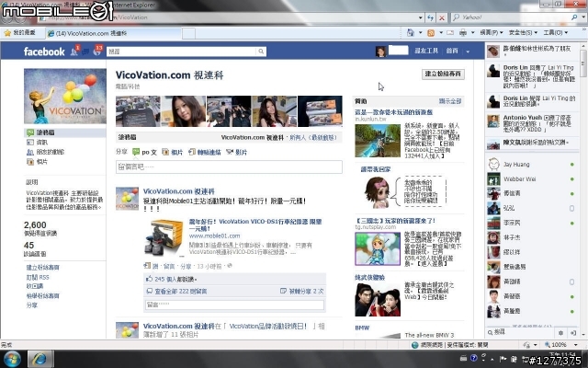
Task: Click the Windows Start button
Action: coord(11,359)
